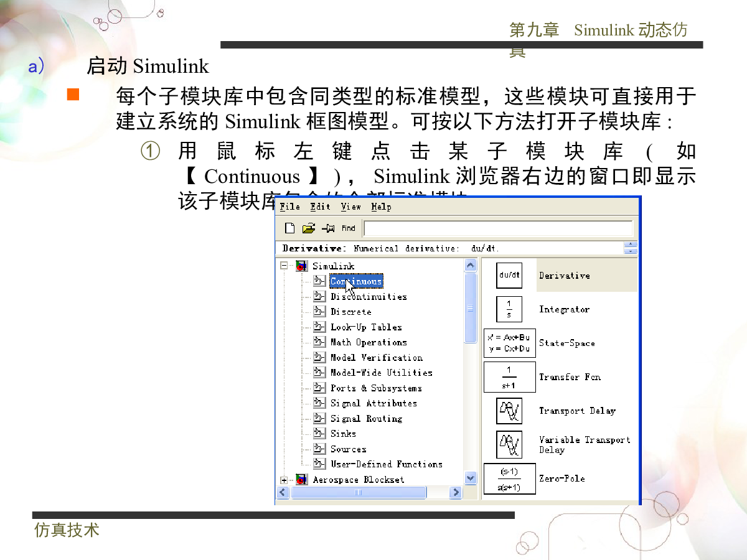Select the Integrator 1/s block icon
Screen dimensions: 747x560
[x=509, y=309]
